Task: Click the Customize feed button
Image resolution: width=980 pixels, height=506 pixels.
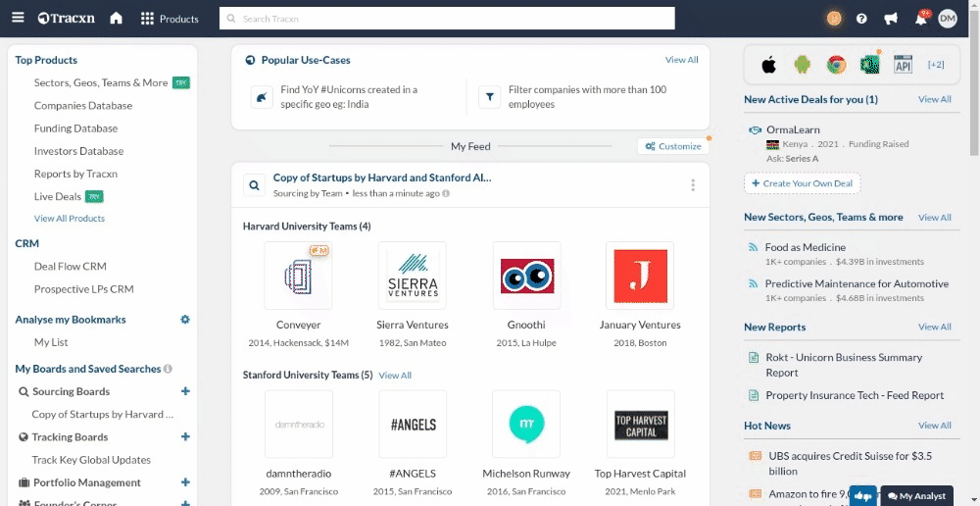Action: pyautogui.click(x=673, y=146)
